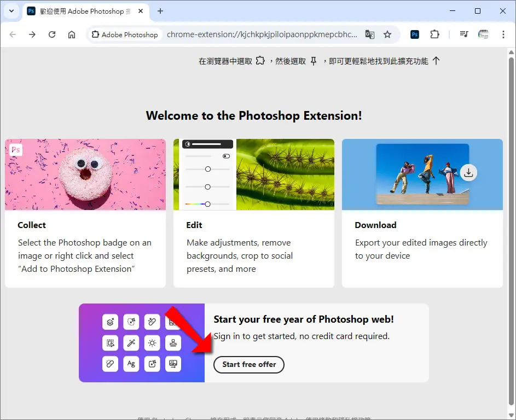Open the media controls icon

464,34
